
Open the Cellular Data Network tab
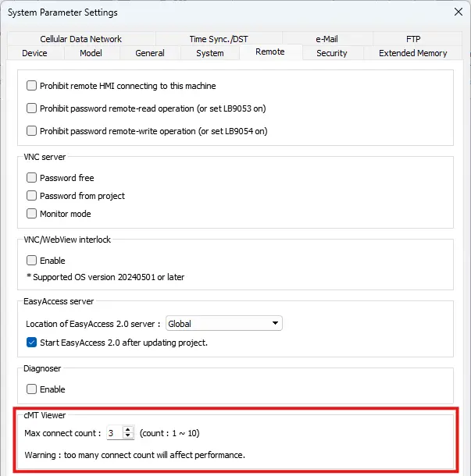coord(80,39)
